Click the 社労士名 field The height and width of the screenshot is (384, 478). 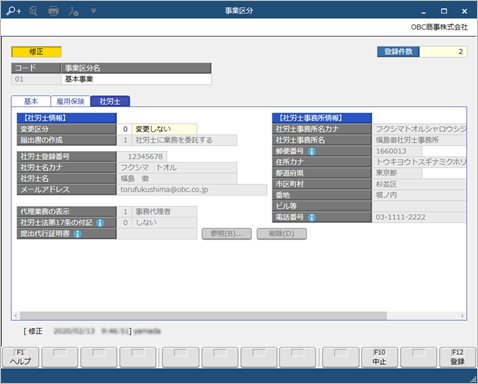point(177,178)
